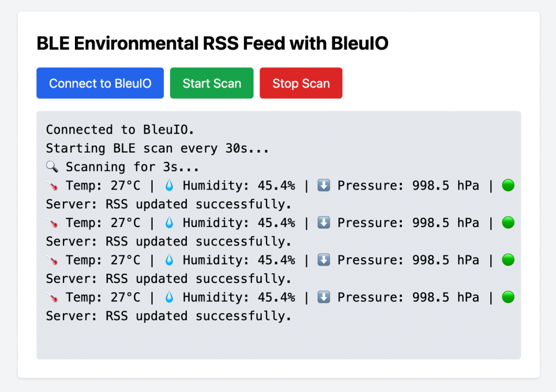Click the second water droplet humidity icon

(169, 223)
